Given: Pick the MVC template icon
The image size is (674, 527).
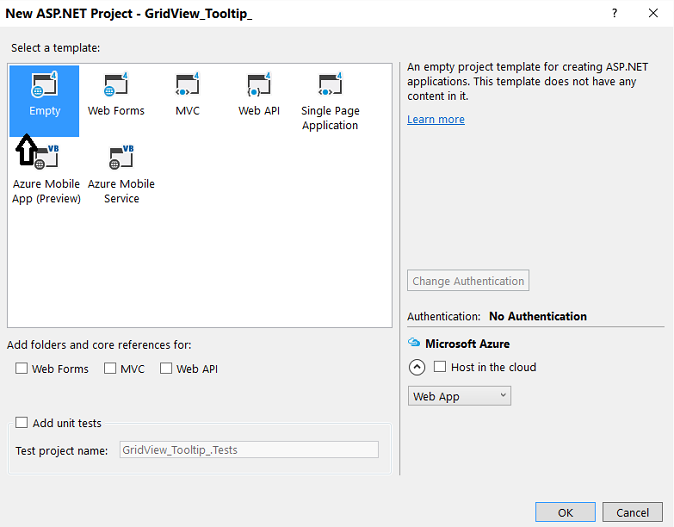Looking at the screenshot, I should 187,85.
